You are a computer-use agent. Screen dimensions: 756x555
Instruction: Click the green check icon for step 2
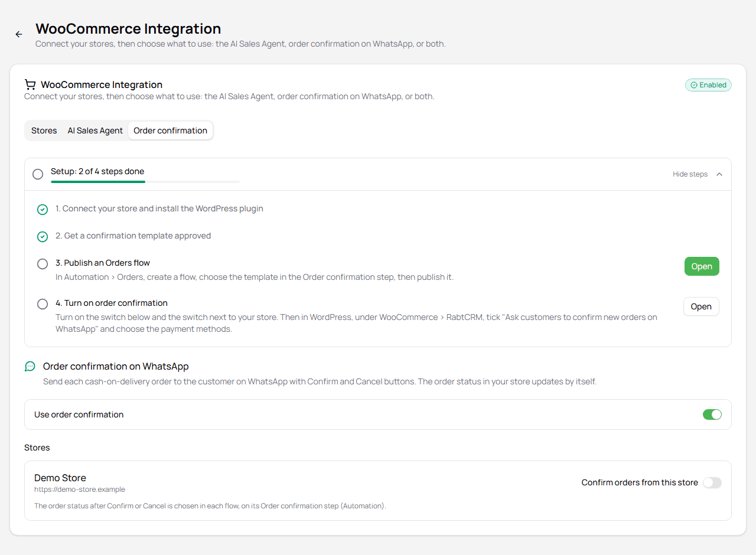43,237
